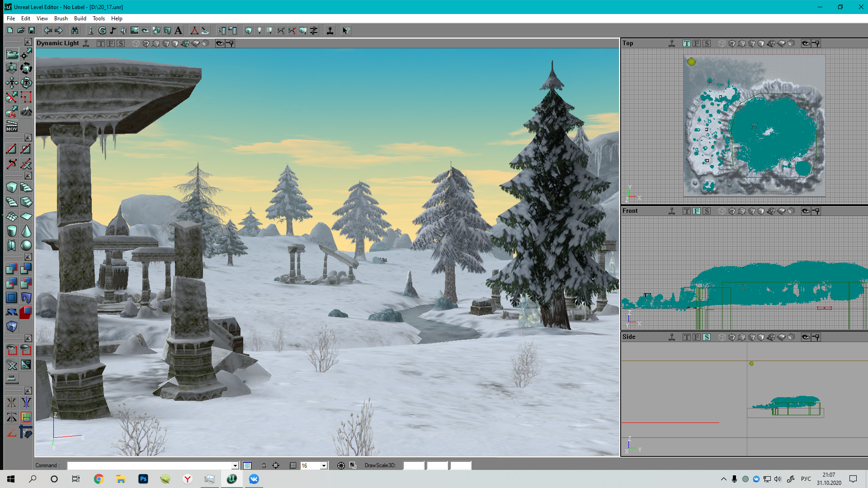Open the grid size 16 dropdown
The width and height of the screenshot is (868, 488).
point(324,466)
